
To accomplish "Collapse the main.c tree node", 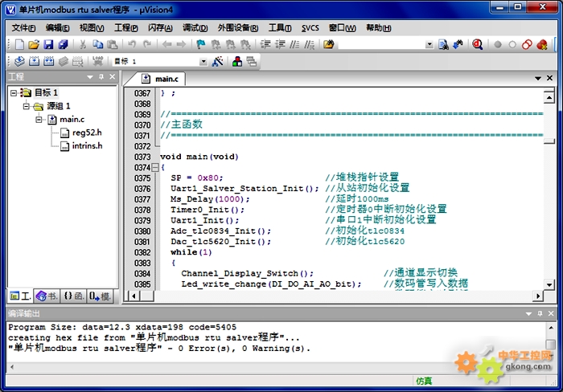I will pos(39,120).
